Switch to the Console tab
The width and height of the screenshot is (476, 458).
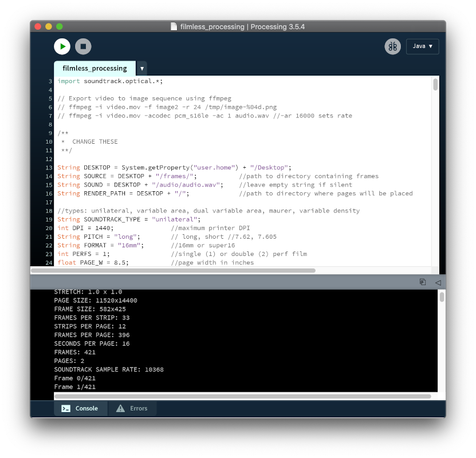80,408
